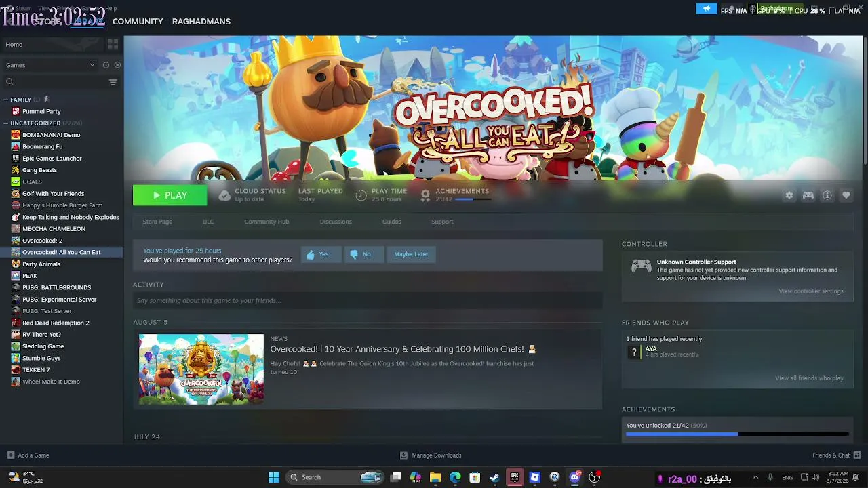Click View all friends who play

809,378
